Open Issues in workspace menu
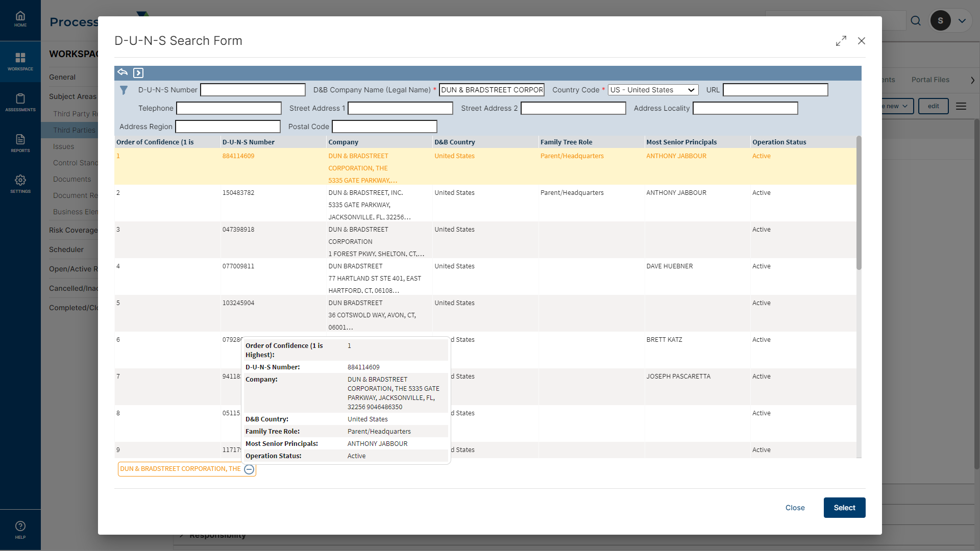The width and height of the screenshot is (980, 551). coord(64,146)
